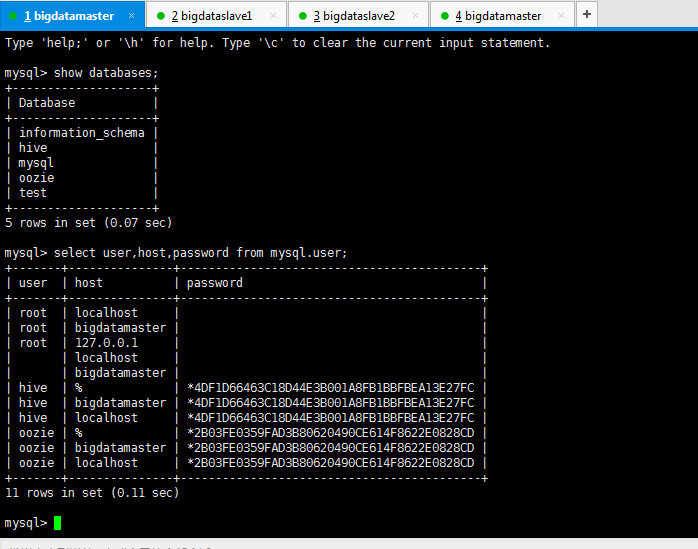This screenshot has height=549, width=698.
Task: Click the 'information_schema' database row
Action: [81, 133]
